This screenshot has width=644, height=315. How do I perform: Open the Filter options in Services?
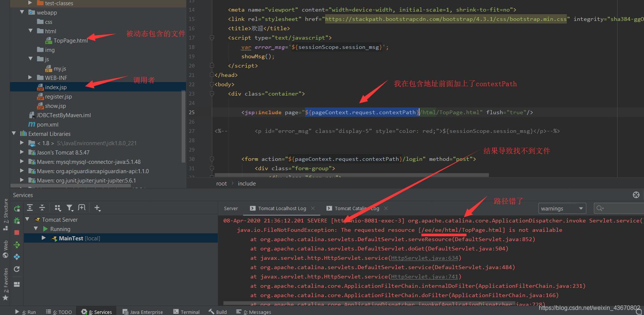[70, 208]
